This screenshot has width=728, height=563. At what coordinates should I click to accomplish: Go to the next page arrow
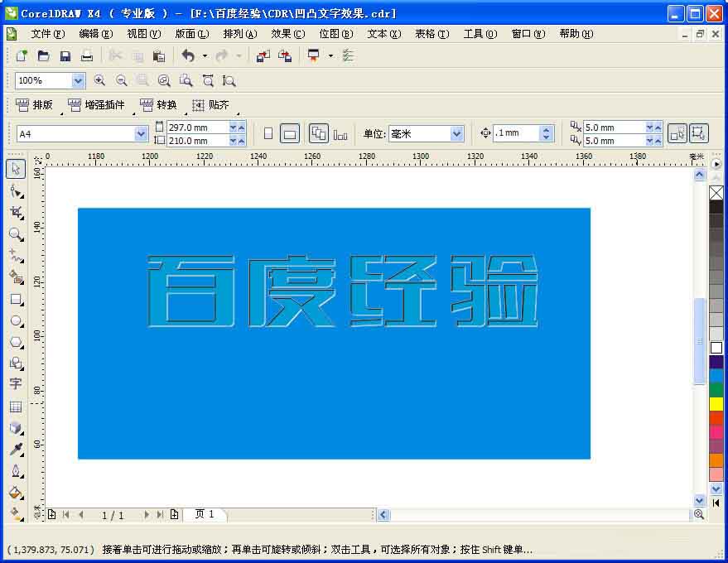147,514
